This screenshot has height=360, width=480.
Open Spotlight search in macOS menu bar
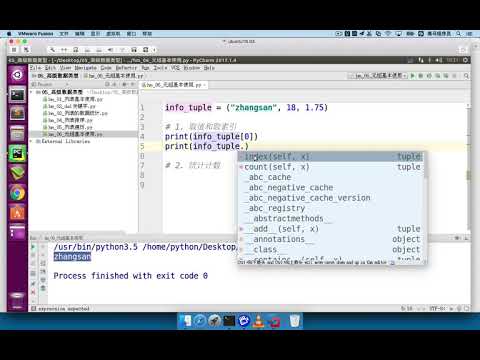(459, 34)
